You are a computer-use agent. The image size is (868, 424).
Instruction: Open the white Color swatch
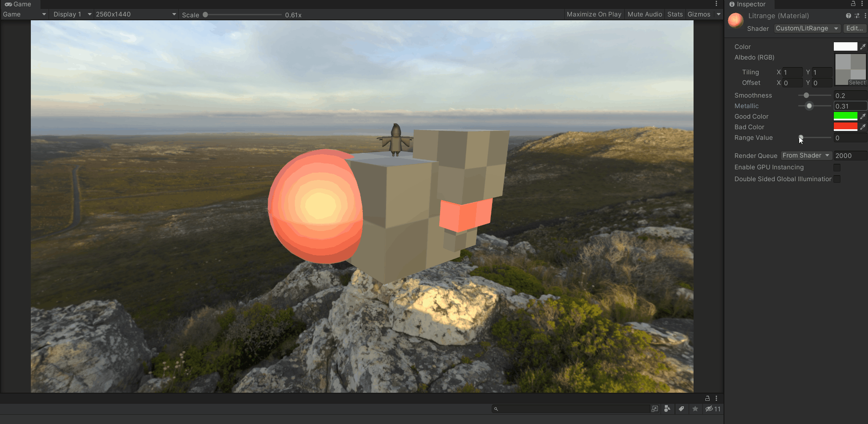[x=845, y=46]
